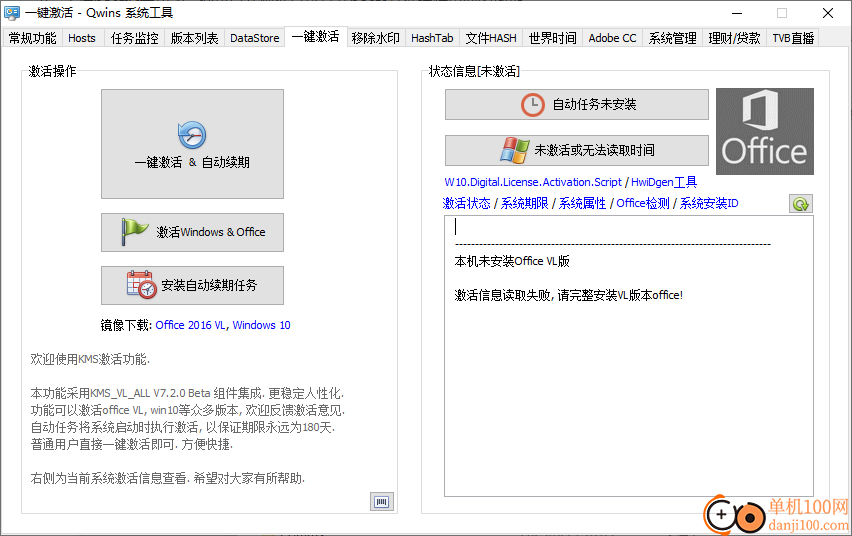Click the 安装自动续期任务 button

click(x=192, y=285)
